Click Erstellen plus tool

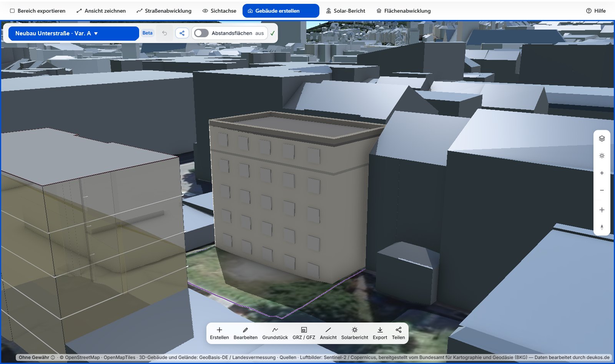point(219,333)
